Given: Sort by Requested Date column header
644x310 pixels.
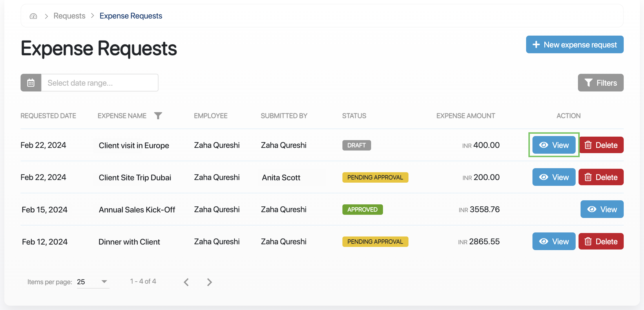Looking at the screenshot, I should click(x=48, y=116).
